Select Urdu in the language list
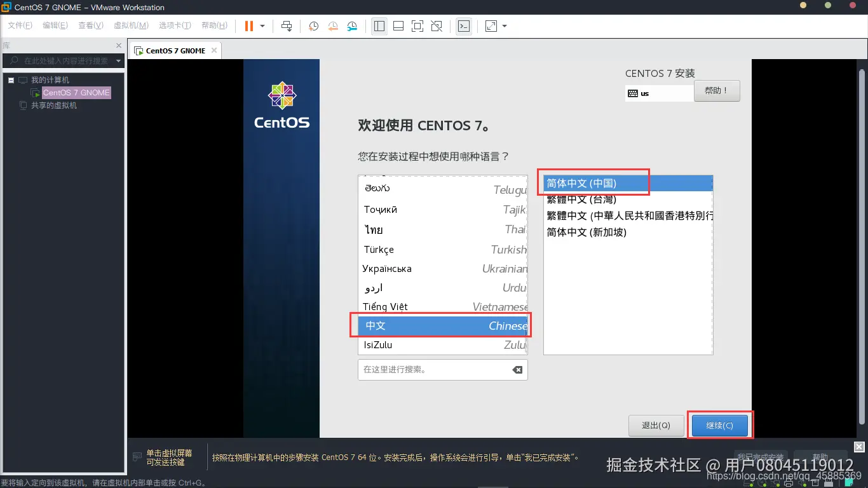The height and width of the screenshot is (488, 868). click(443, 288)
